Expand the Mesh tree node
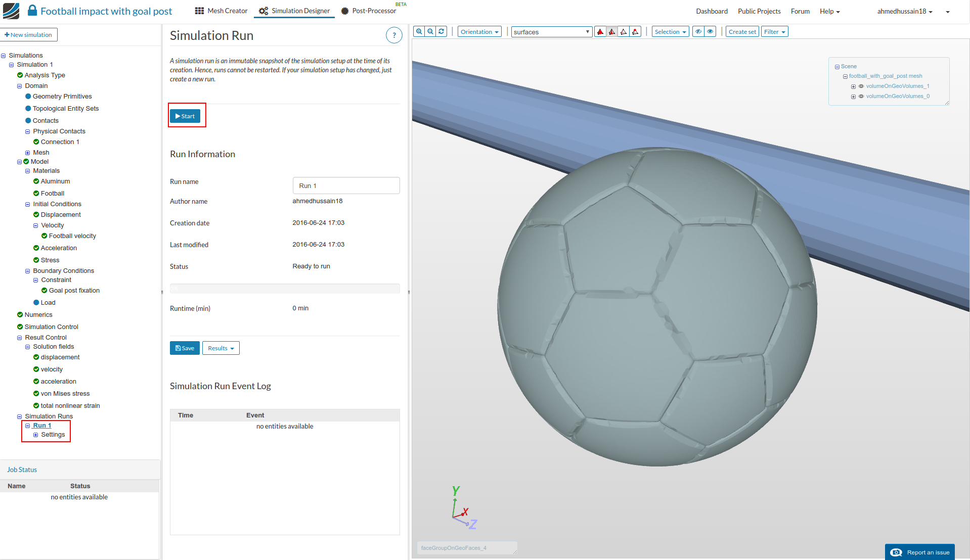 pos(27,153)
